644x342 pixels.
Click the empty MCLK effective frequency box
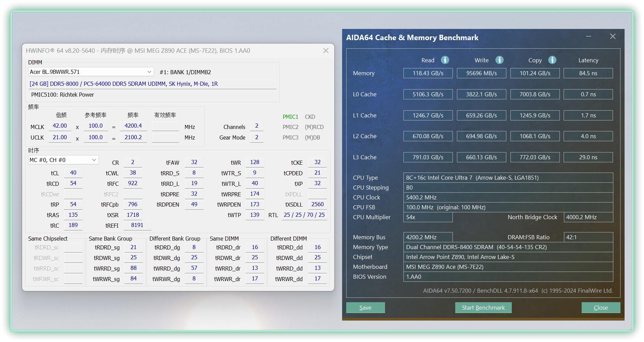click(165, 126)
